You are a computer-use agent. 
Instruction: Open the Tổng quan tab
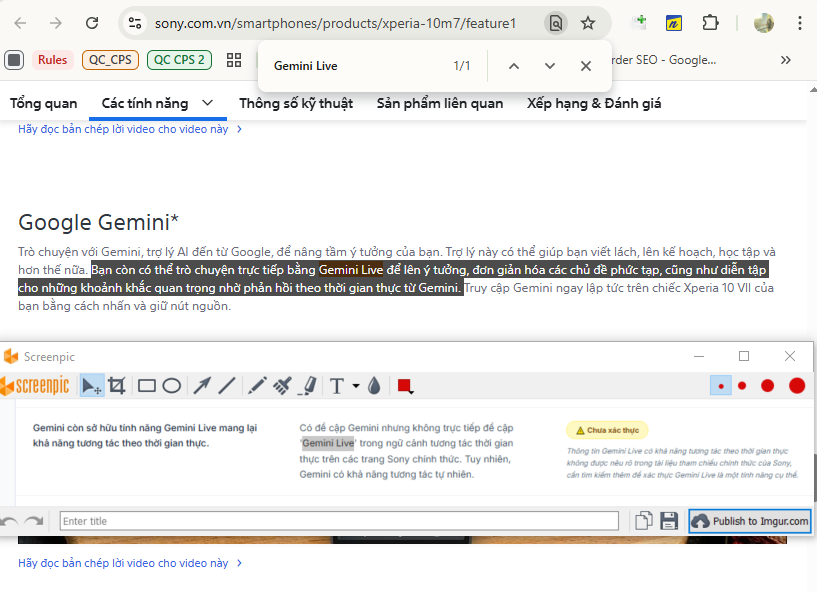tap(43, 103)
